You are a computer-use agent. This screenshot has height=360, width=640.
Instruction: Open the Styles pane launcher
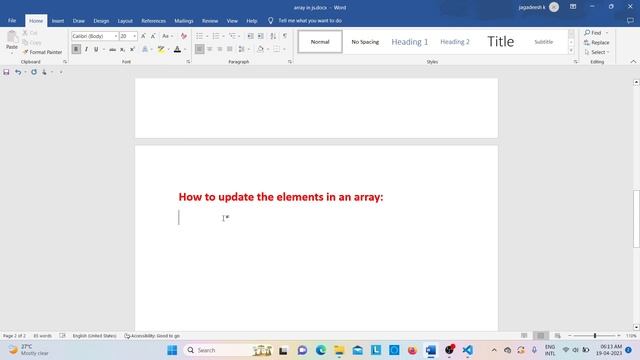[576, 62]
